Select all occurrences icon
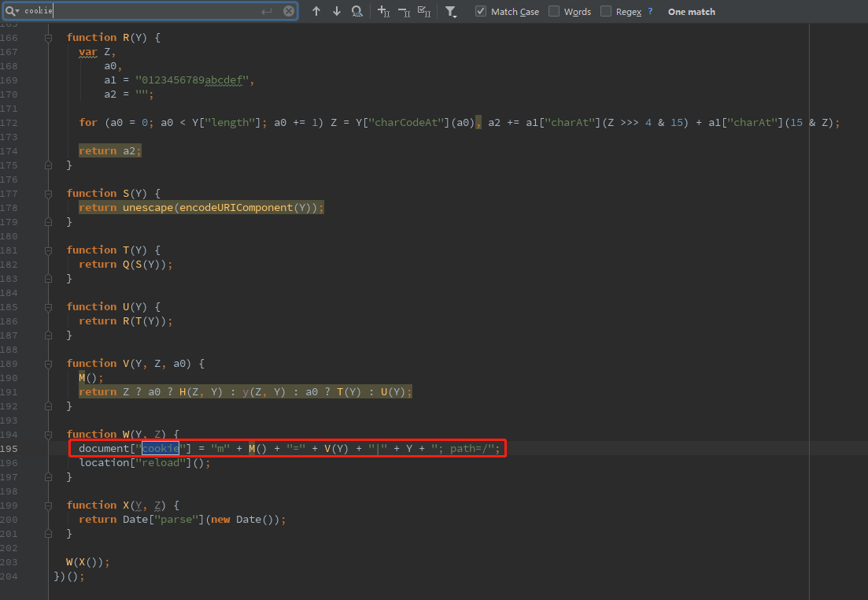The width and height of the screenshot is (868, 600). 424,12
